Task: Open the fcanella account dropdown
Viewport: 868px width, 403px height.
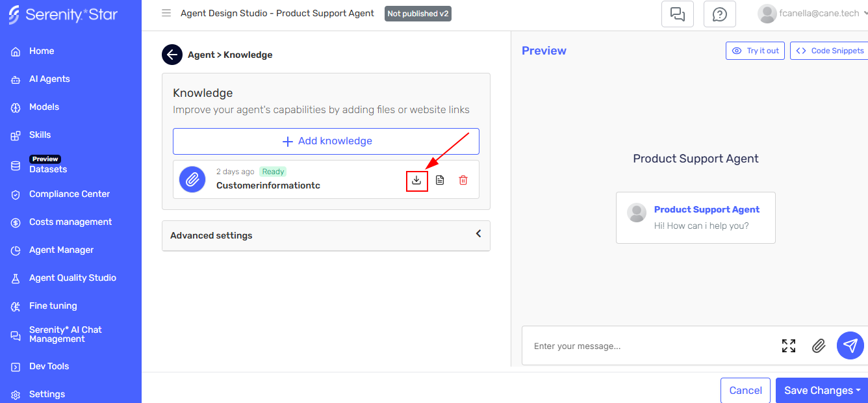Action: click(x=811, y=14)
